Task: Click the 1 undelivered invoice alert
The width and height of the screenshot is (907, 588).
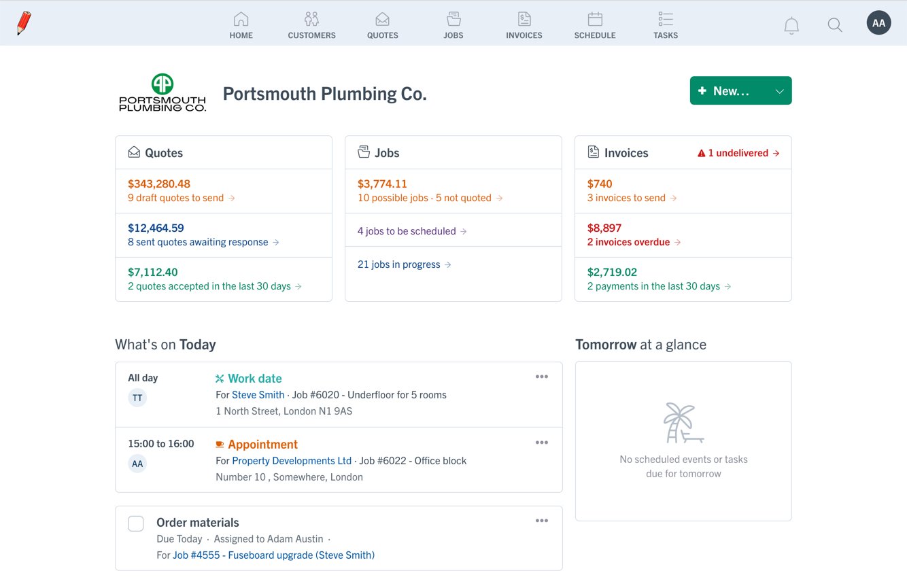Action: coord(738,152)
